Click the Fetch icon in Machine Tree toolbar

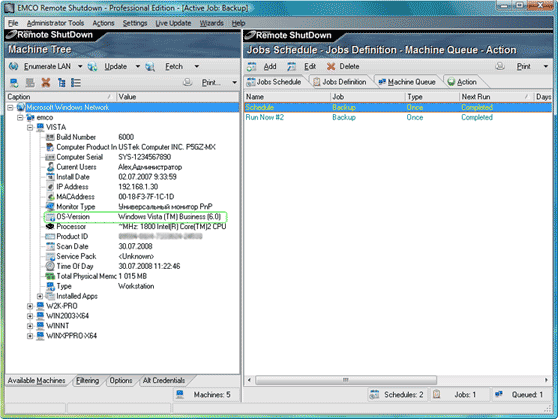[150, 66]
